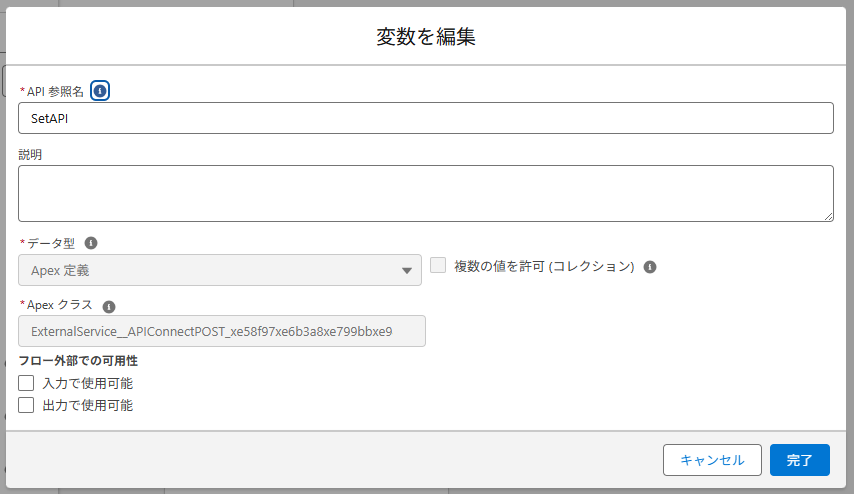This screenshot has width=854, height=494.
Task: Click the 変数を編集 dialog title
Action: click(x=426, y=36)
